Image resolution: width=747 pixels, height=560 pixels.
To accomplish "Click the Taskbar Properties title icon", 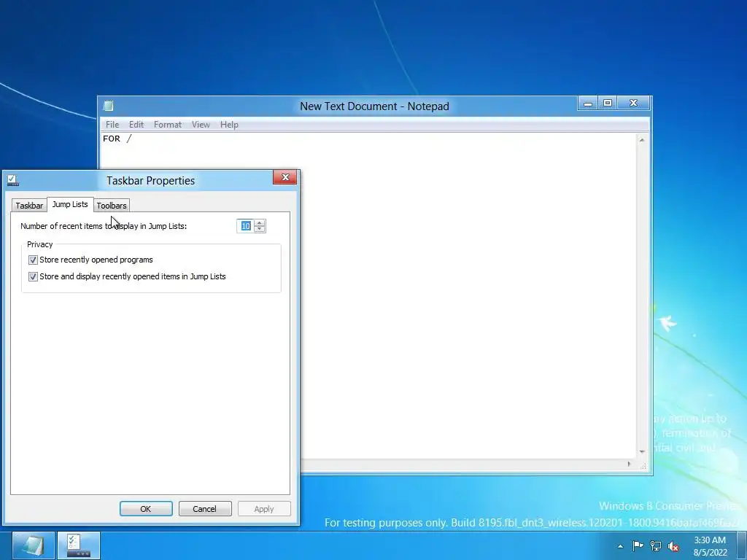I will (x=13, y=181).
